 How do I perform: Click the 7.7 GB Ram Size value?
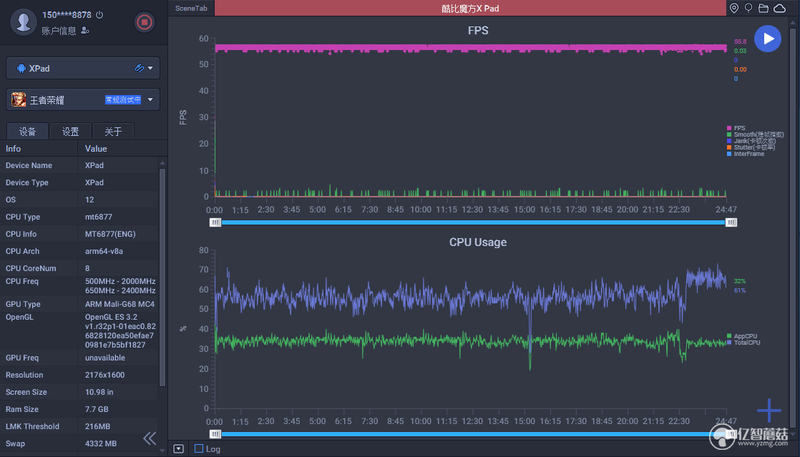[x=96, y=410]
